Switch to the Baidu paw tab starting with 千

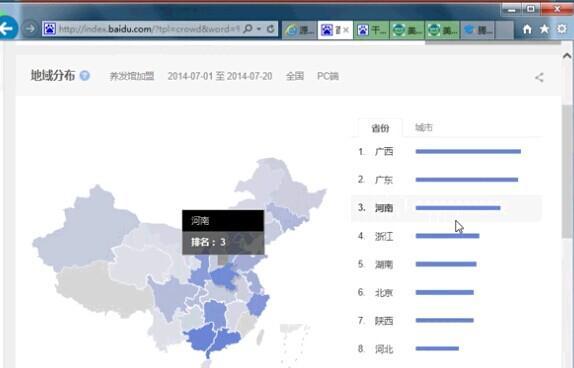tap(371, 30)
